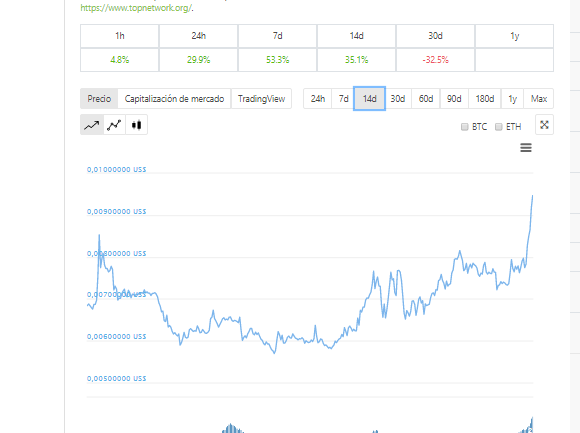
Task: Open fullscreen chart via expand arrows icon
Action: 544,125
